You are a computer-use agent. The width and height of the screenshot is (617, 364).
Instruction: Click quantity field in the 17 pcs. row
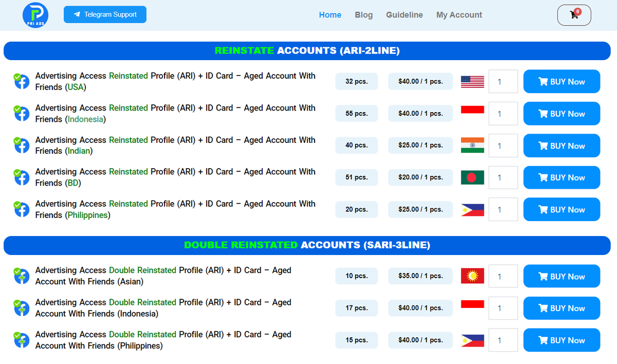[503, 308]
